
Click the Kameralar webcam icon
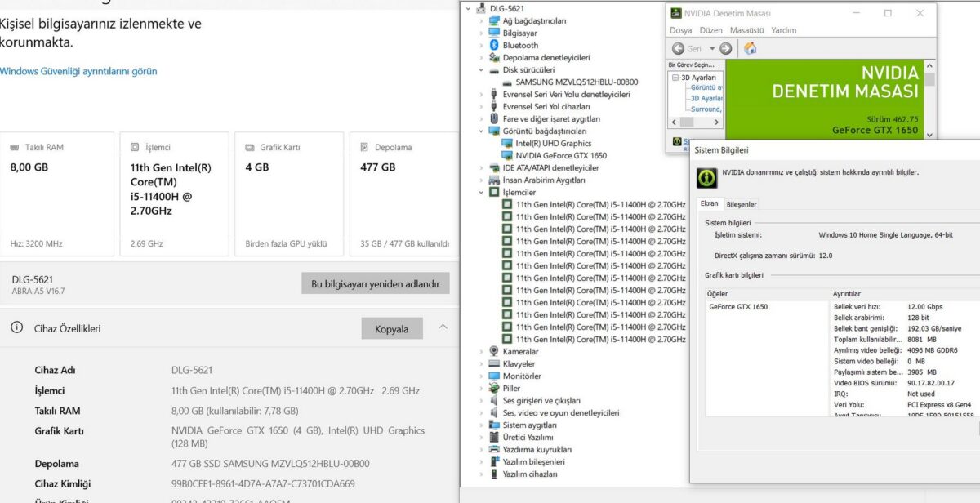point(494,351)
